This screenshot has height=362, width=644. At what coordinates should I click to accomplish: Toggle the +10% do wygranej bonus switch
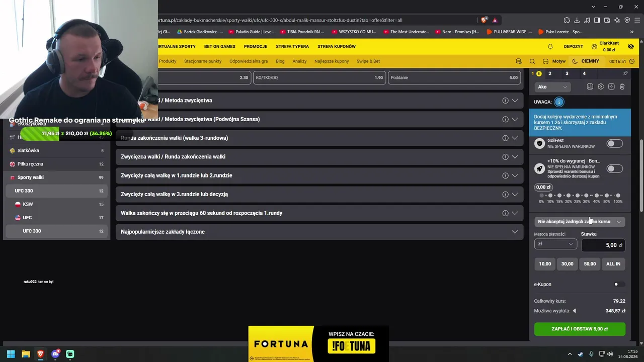click(614, 169)
